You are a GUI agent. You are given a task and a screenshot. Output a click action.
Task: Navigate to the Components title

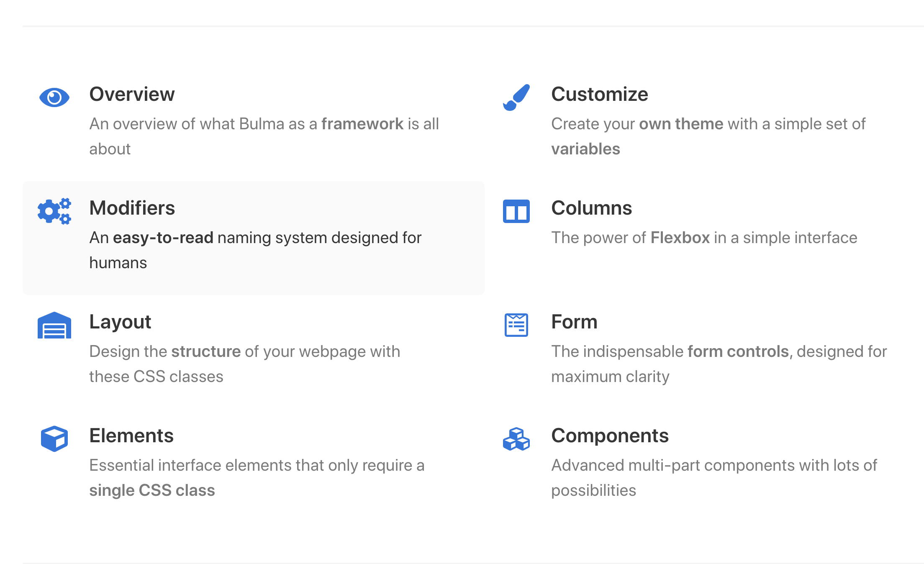pos(610,436)
